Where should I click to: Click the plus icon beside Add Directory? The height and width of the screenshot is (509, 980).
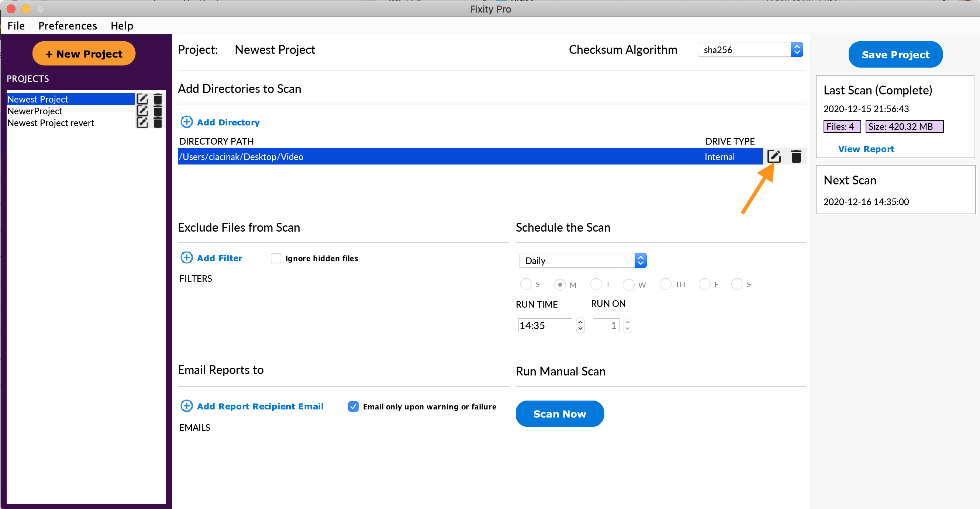point(186,122)
